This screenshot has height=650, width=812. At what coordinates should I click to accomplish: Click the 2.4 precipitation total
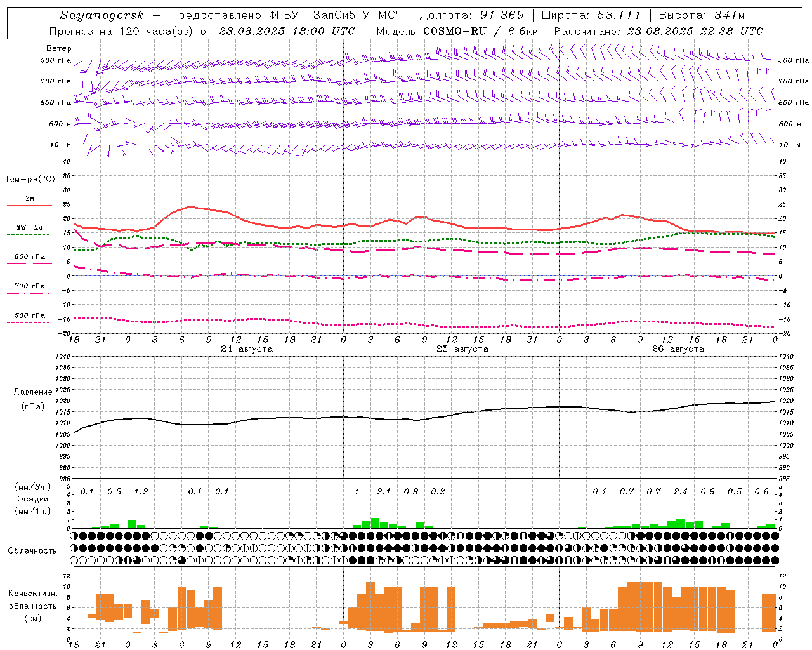click(x=680, y=492)
